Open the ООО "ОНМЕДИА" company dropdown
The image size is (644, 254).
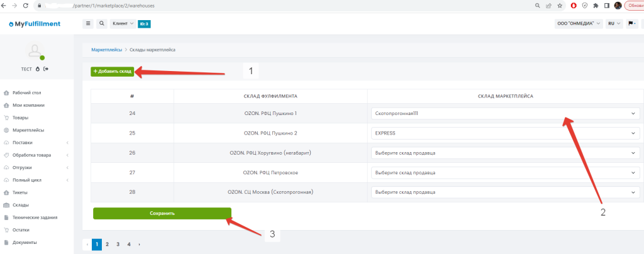point(579,23)
